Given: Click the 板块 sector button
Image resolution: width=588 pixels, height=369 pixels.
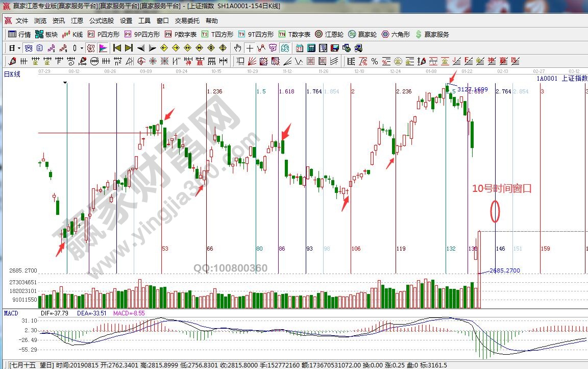Looking at the screenshot, I should pos(46,34).
